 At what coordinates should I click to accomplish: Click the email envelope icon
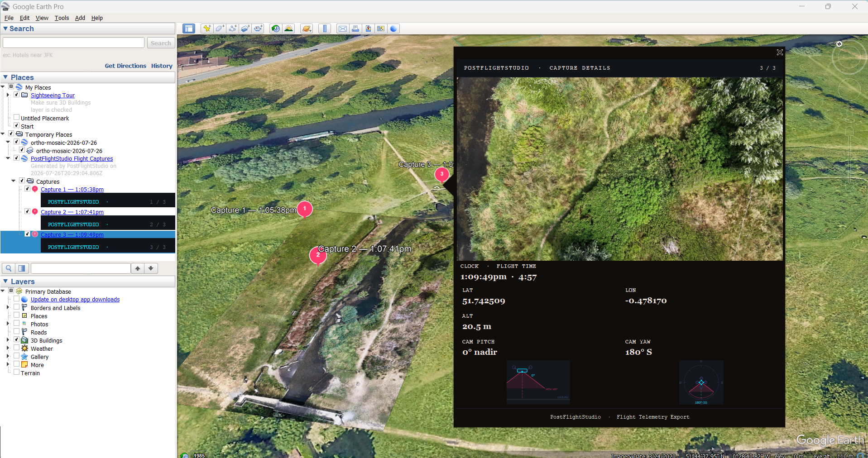(x=343, y=29)
